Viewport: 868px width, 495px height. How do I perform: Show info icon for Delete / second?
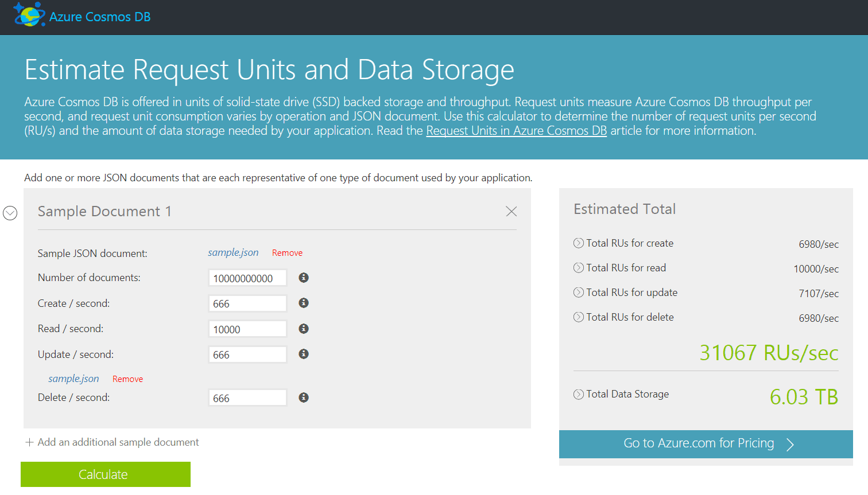(304, 397)
